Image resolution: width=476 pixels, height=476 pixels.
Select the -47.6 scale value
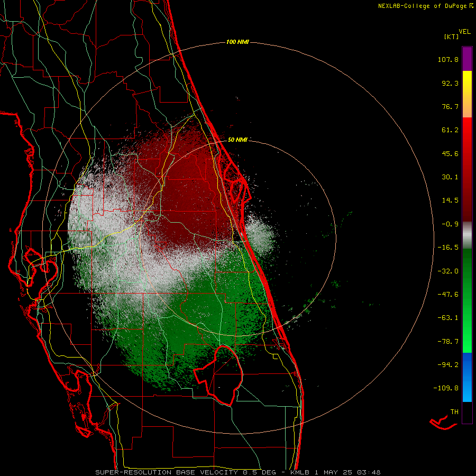[x=448, y=295]
